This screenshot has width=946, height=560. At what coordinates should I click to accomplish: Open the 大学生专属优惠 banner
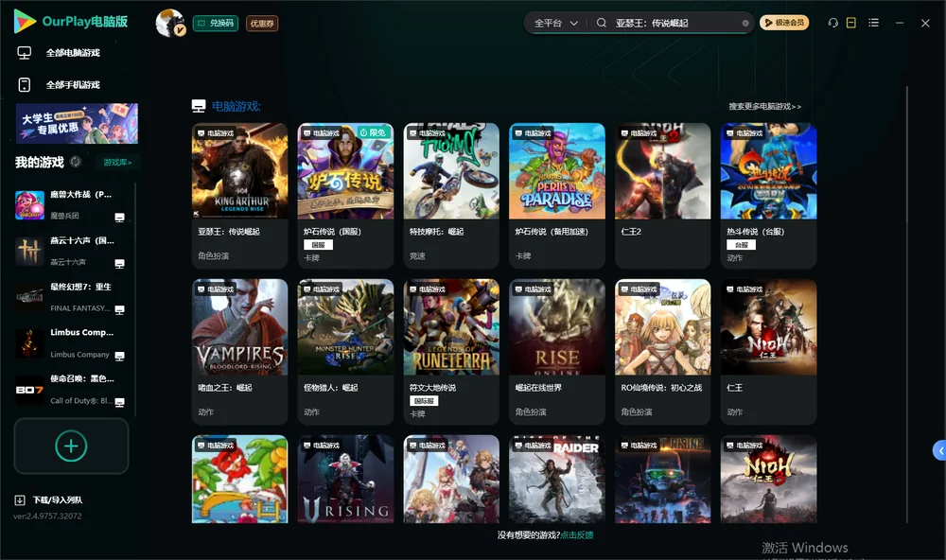[78, 124]
